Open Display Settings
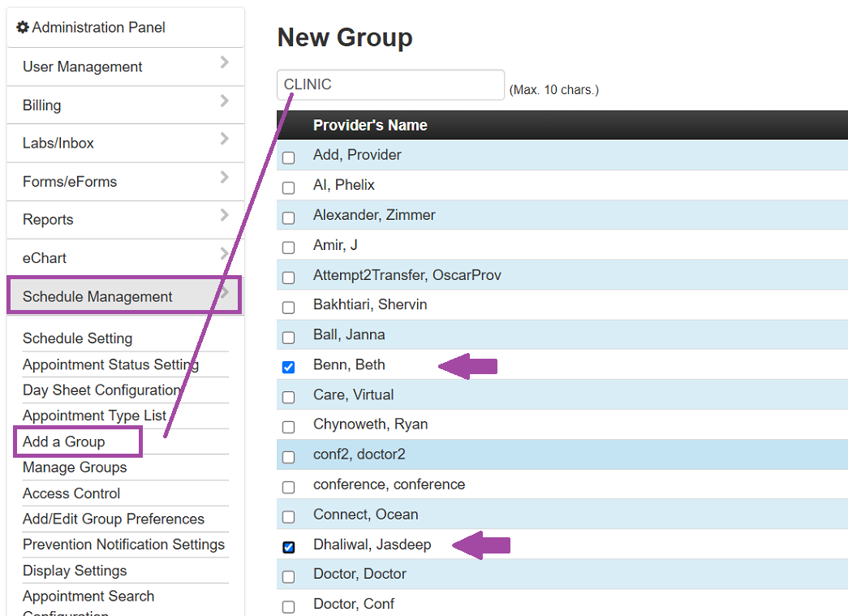 [76, 571]
